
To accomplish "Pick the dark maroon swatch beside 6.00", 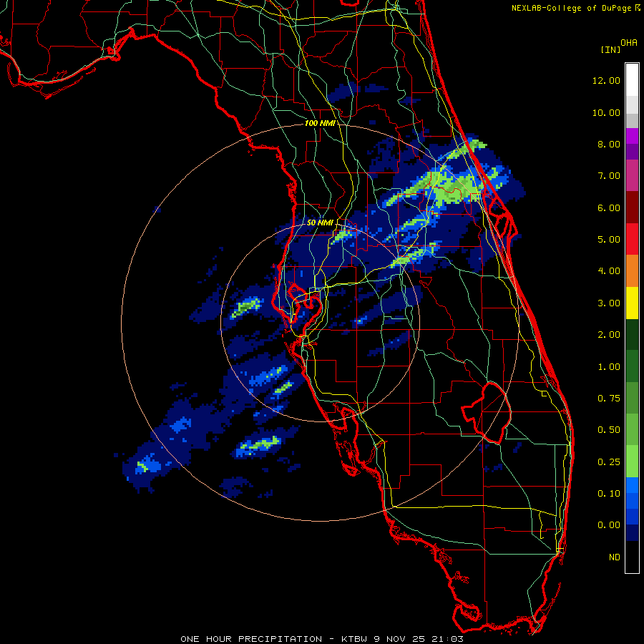I will pyautogui.click(x=632, y=208).
